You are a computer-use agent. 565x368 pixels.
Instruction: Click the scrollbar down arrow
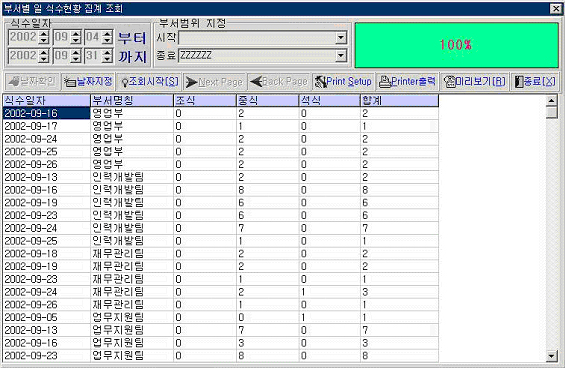coord(552,356)
